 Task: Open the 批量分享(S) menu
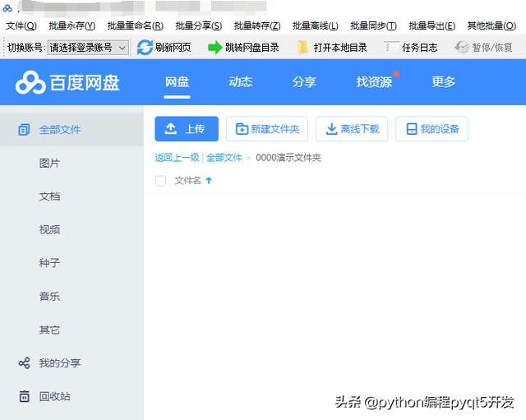tap(199, 25)
